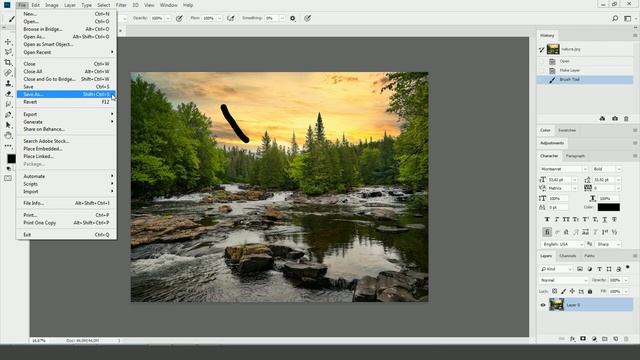
Task: Select the Crop tool
Action: coord(8,62)
